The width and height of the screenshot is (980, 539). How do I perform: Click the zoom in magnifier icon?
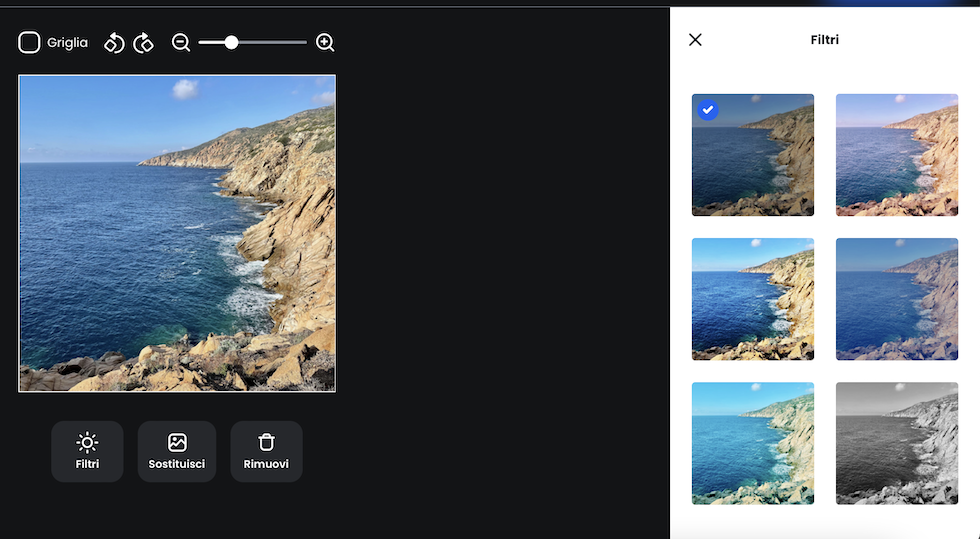point(325,42)
